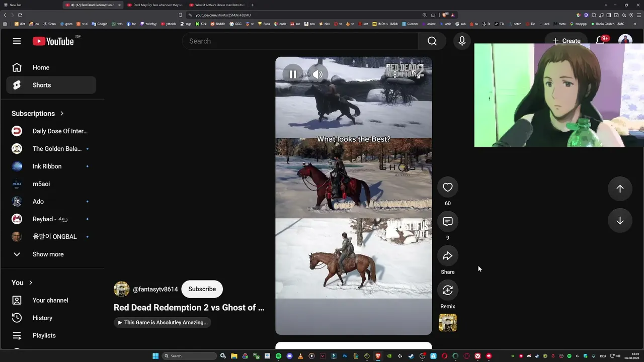Switch to the 'What if Arthur's illness' tab
This screenshot has width=644, height=362.
coord(216,5)
